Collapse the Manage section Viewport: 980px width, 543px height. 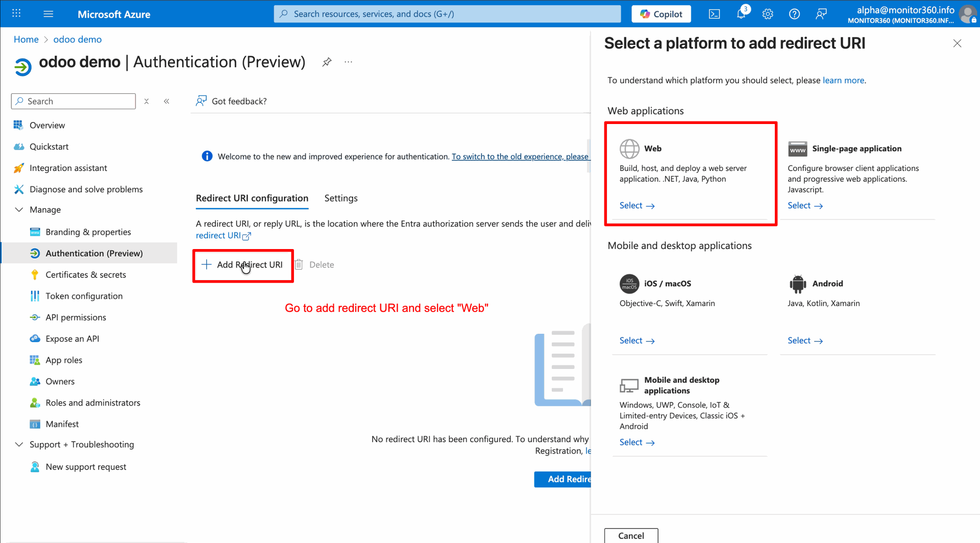click(x=19, y=210)
